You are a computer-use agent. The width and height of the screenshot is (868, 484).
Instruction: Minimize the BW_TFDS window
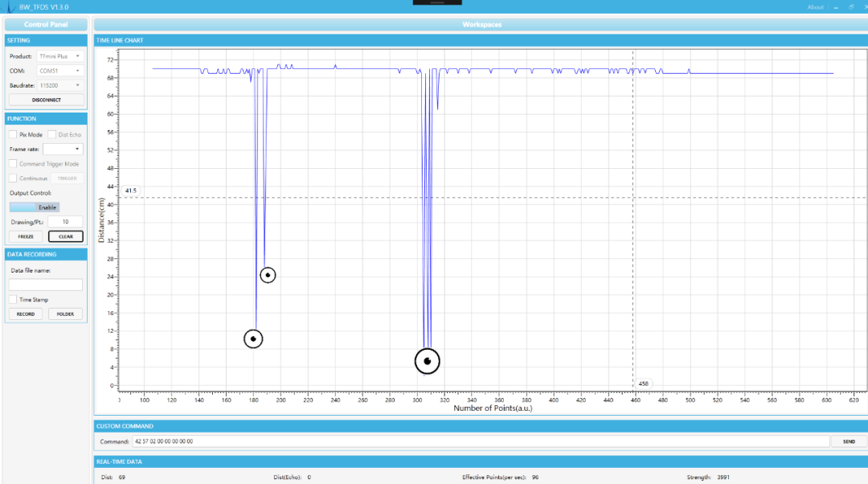click(836, 7)
